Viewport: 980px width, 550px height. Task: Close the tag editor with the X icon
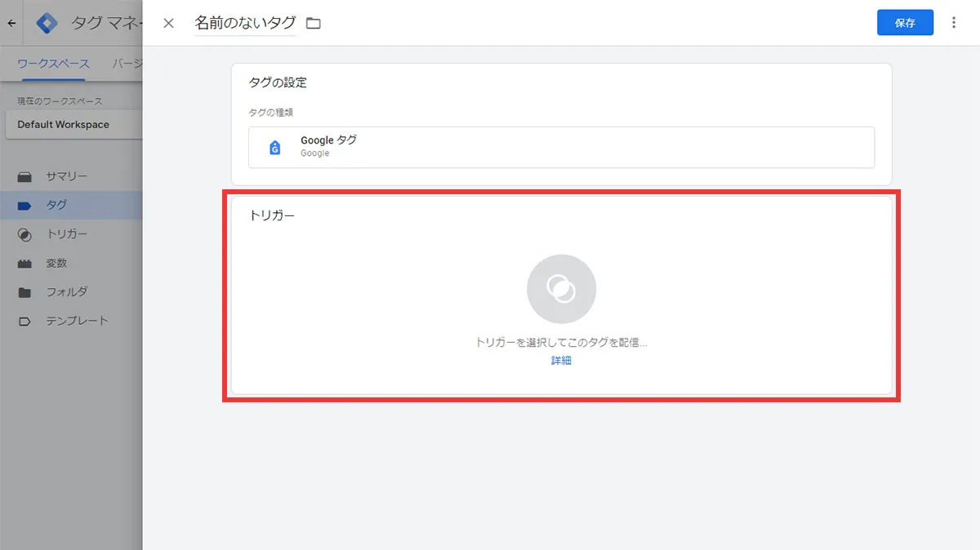click(x=168, y=23)
